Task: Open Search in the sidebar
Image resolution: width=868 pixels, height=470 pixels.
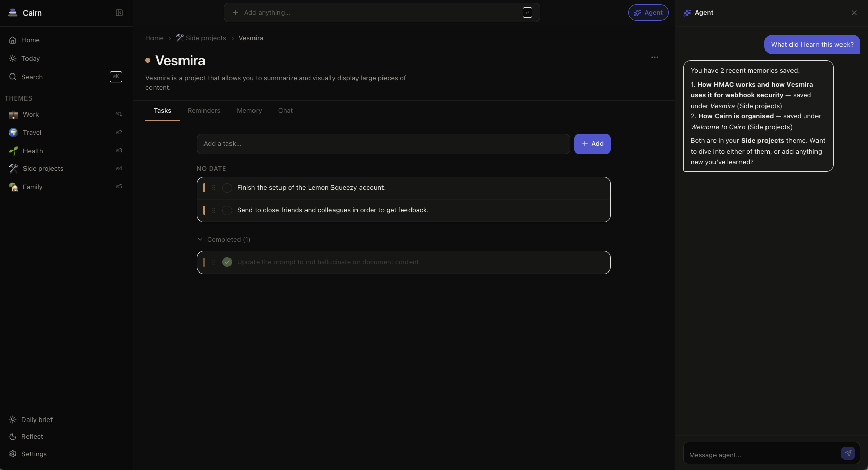Action: coord(66,77)
